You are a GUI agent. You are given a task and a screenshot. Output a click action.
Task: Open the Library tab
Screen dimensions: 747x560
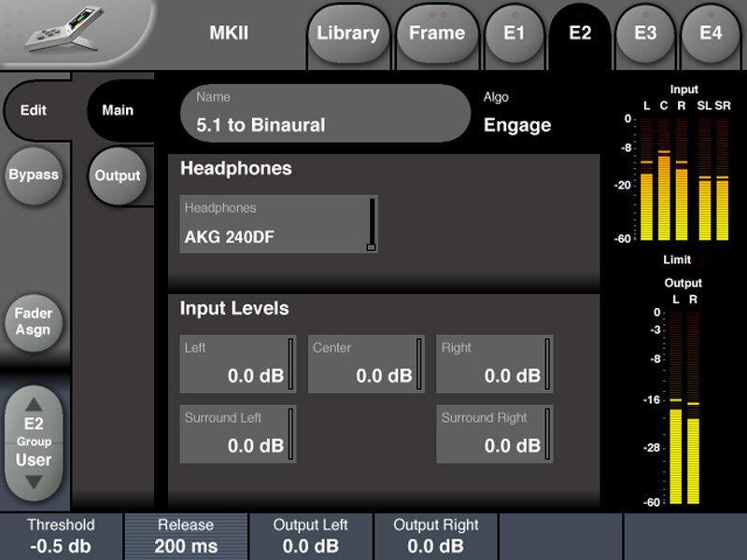[348, 34]
